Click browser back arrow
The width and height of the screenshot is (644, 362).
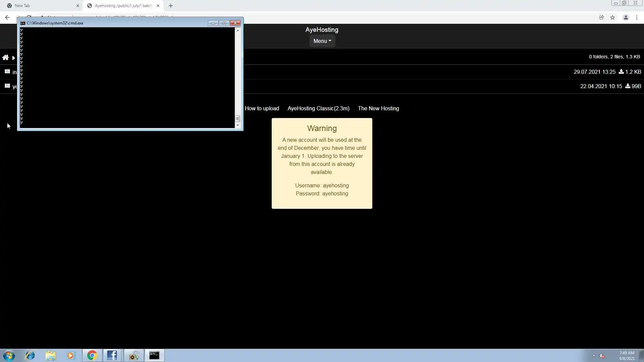coord(7,17)
